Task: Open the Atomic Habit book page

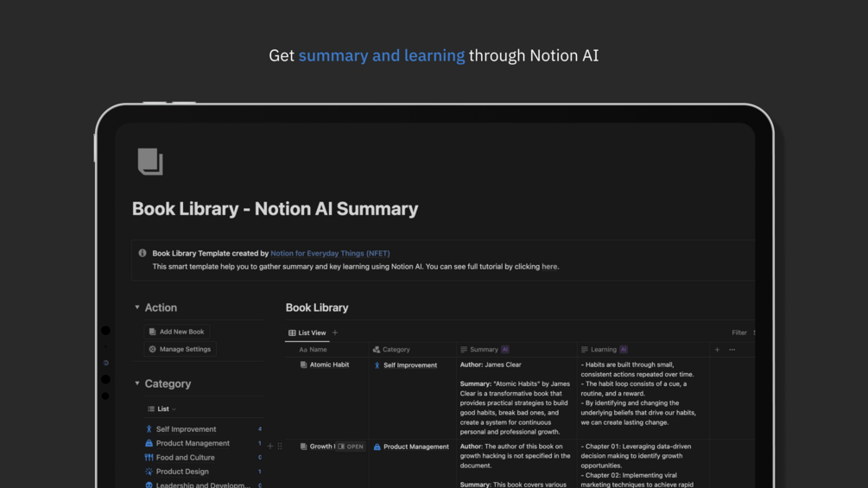Action: (x=329, y=364)
